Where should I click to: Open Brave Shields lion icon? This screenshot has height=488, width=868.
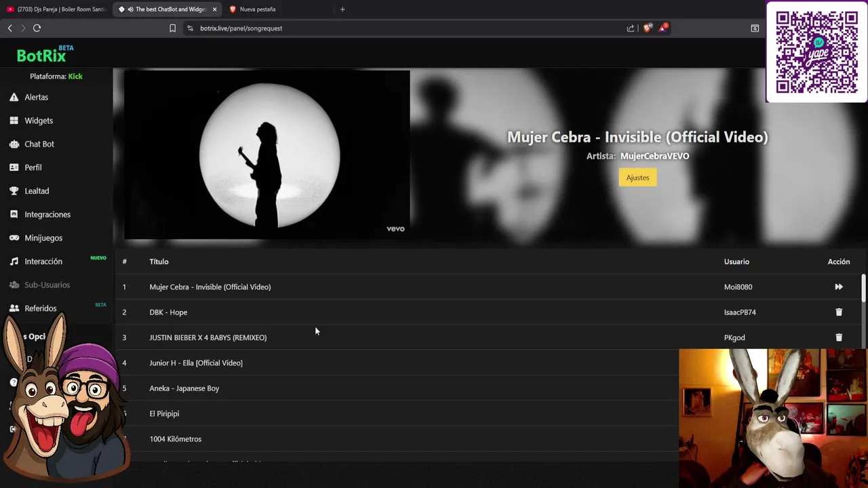[647, 28]
